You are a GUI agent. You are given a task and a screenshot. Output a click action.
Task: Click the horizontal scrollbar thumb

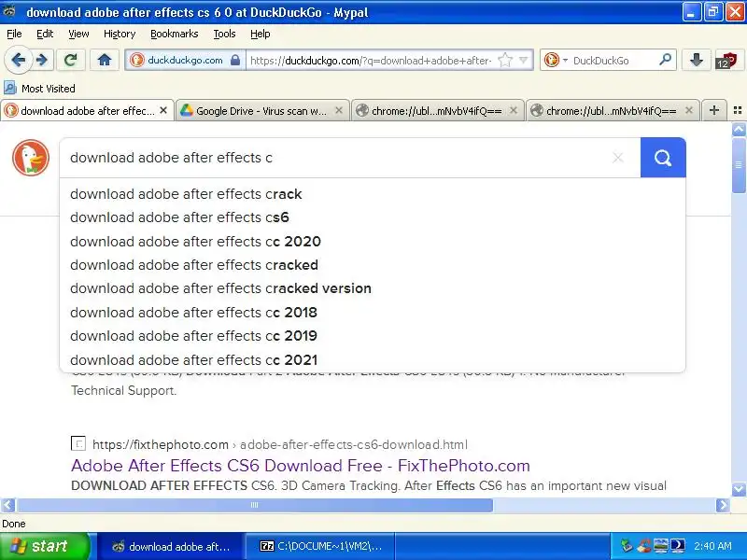(254, 505)
